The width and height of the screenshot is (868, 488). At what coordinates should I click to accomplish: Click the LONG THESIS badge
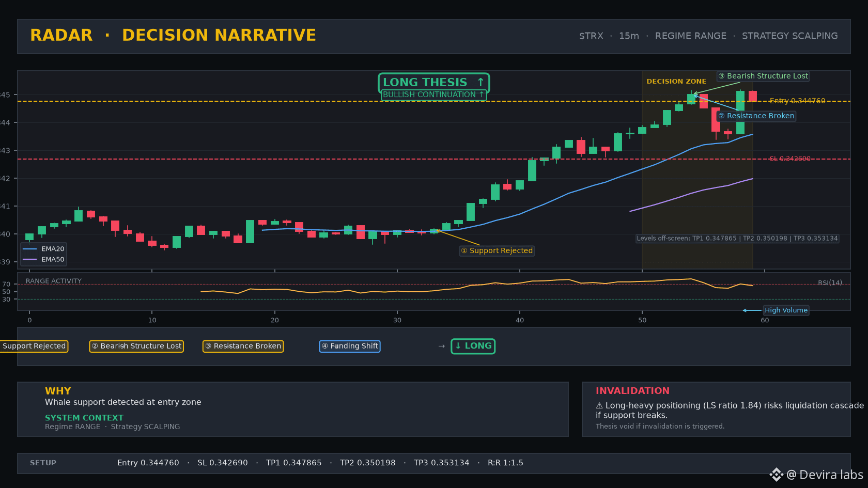click(433, 83)
